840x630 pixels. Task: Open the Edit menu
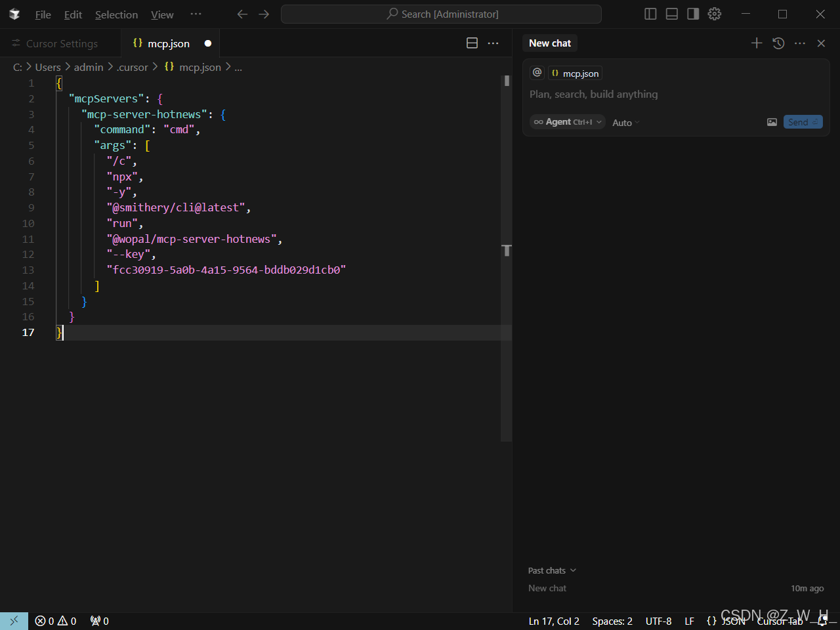click(x=73, y=14)
